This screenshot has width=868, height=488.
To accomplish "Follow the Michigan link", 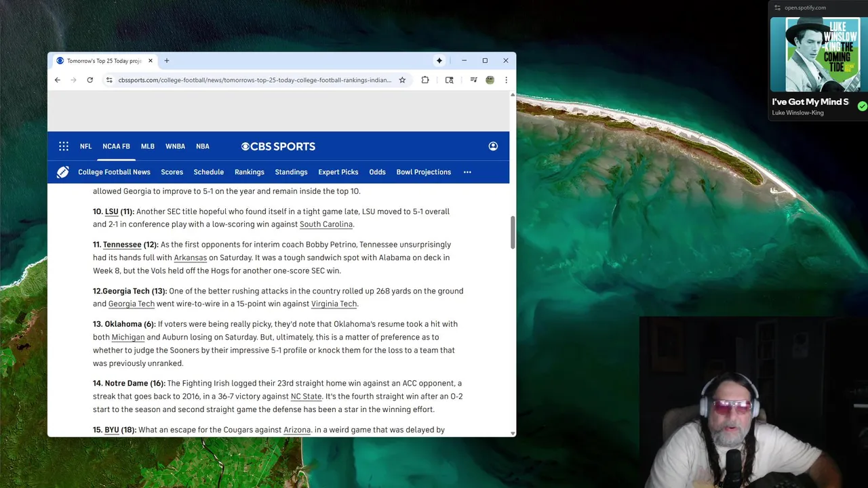I will point(128,337).
